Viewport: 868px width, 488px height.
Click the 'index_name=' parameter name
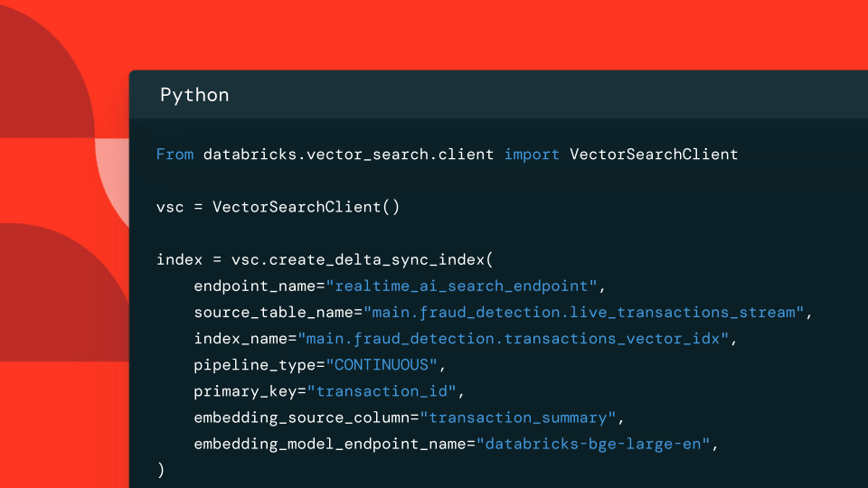click(x=245, y=339)
